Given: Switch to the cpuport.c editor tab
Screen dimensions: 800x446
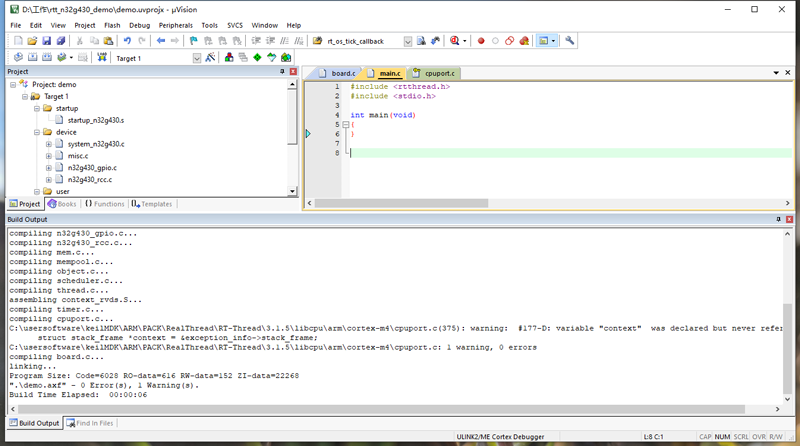Looking at the screenshot, I should click(438, 73).
